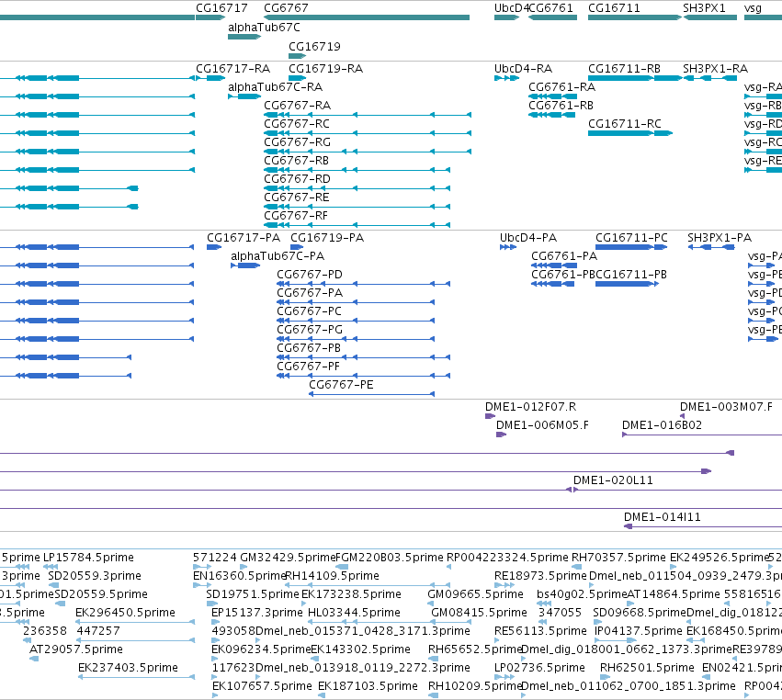Select the CG6767-RE transcript label

297,198
